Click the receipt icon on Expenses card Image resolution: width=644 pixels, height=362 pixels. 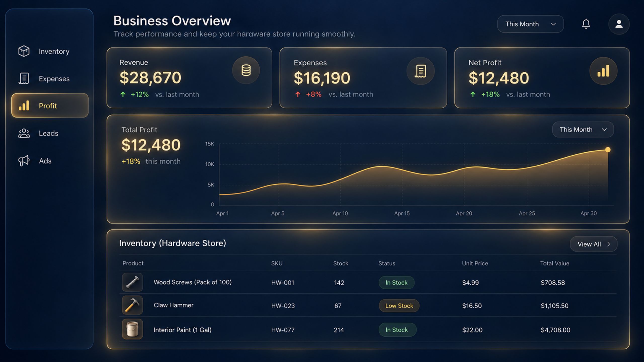420,71
